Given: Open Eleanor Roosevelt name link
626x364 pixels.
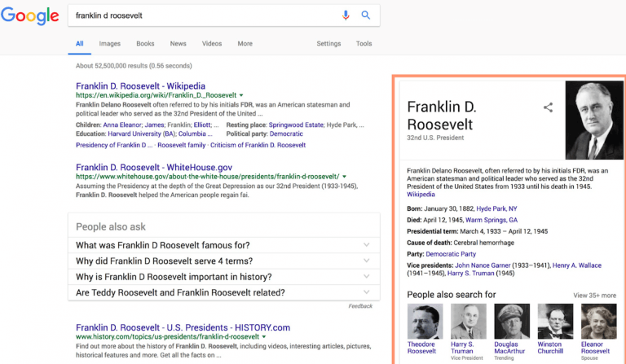Looking at the screenshot, I should (595, 348).
